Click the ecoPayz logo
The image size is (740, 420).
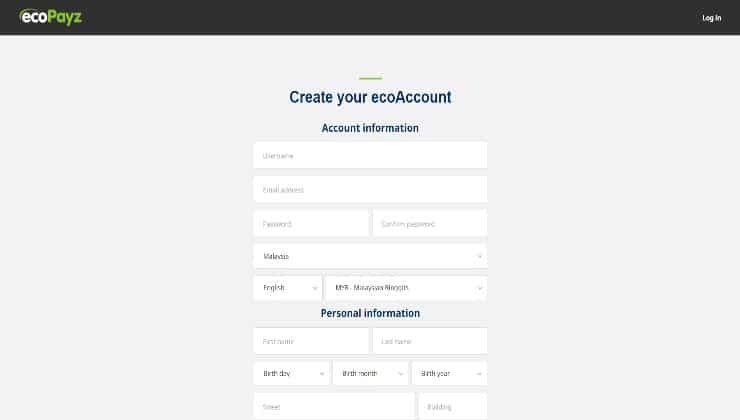tap(50, 17)
